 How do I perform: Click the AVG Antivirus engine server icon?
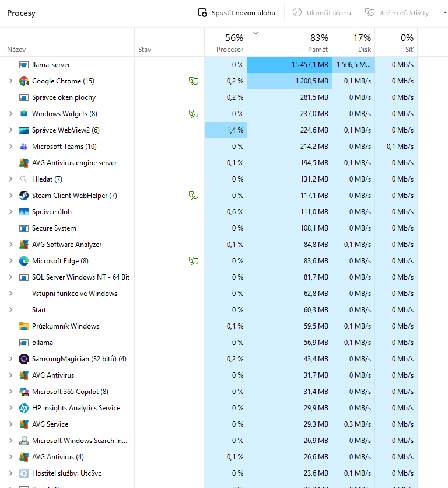24,163
